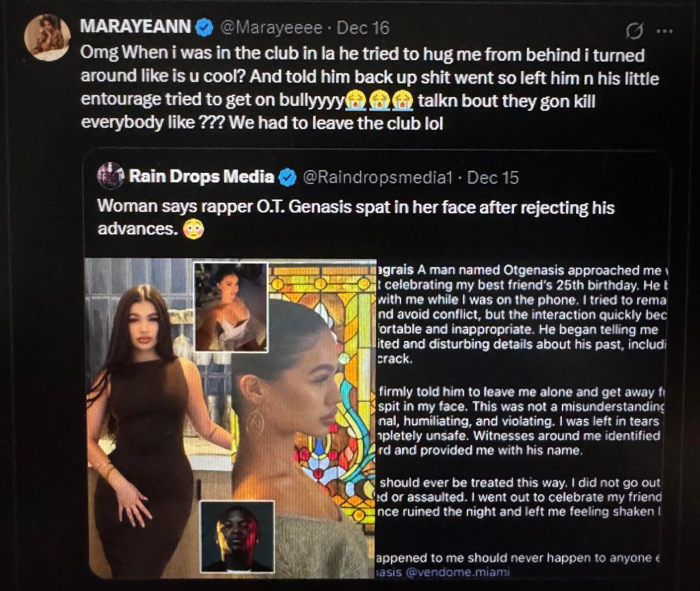Screen dimensions: 700x591
Task: Open the @Raindropsmedia1 handle
Action: (377, 178)
